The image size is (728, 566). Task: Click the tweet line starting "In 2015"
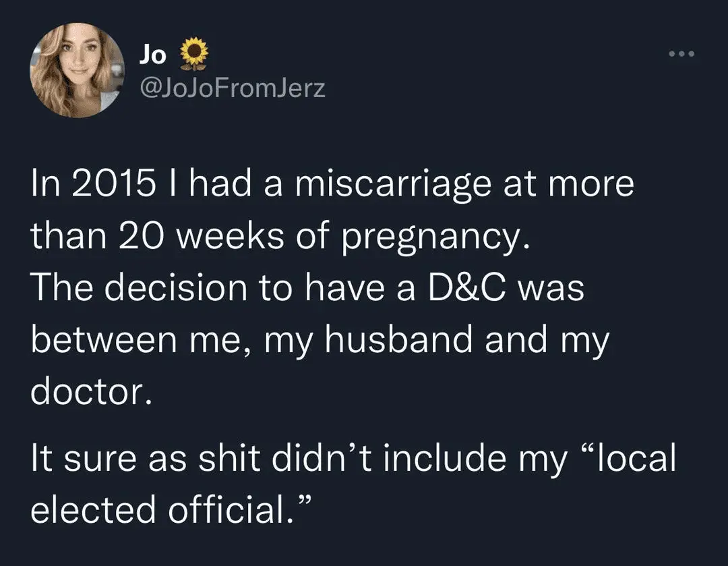point(333,185)
